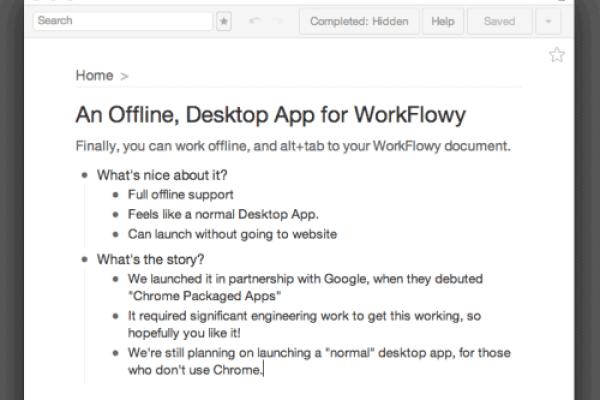Click the undo arrow icon
600x400 pixels.
(254, 21)
